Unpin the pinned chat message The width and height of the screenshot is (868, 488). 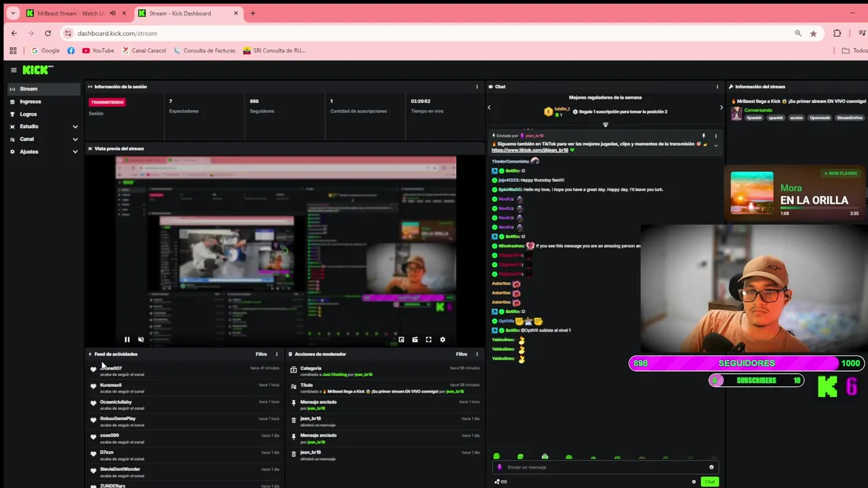(703, 136)
